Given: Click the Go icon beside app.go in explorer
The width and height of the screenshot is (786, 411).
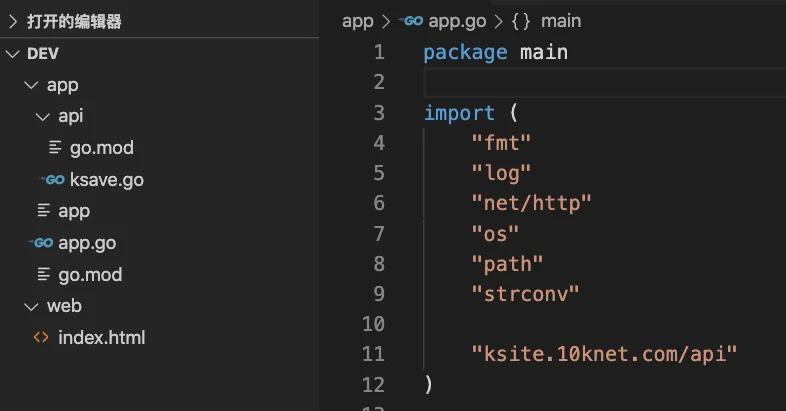Looking at the screenshot, I should pyautogui.click(x=41, y=243).
